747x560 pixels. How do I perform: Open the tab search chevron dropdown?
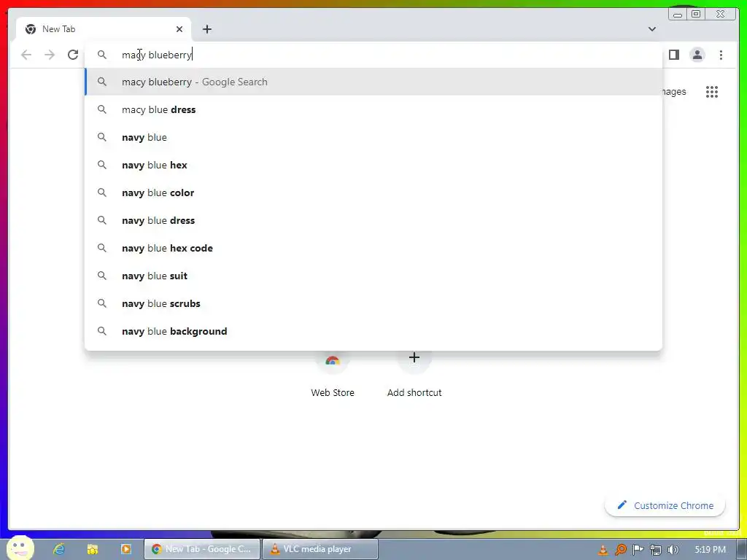[651, 29]
